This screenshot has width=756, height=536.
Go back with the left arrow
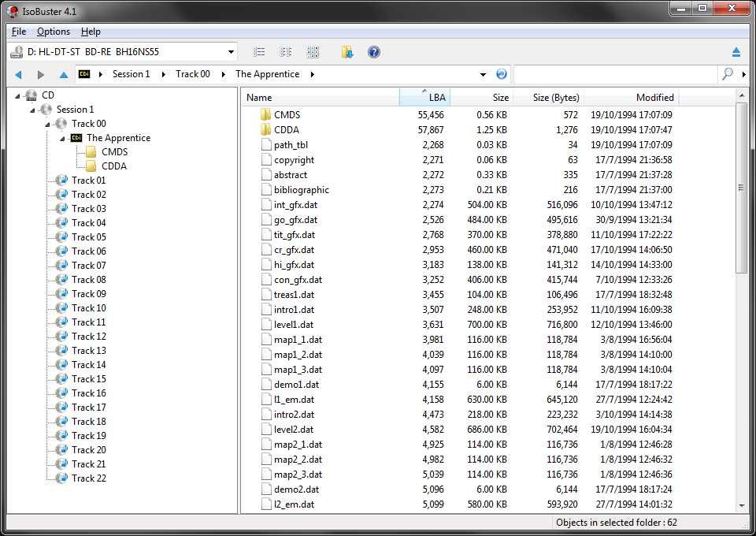(18, 74)
